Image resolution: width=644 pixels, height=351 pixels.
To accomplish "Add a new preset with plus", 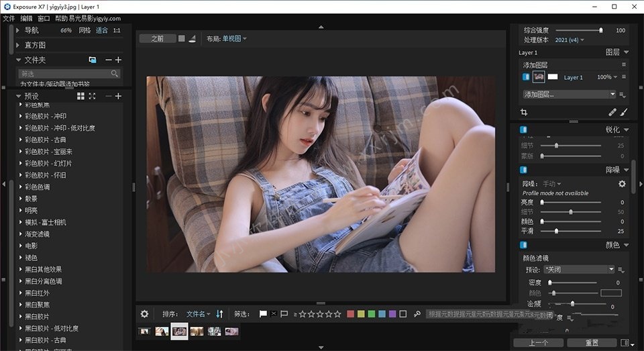I will click(118, 96).
